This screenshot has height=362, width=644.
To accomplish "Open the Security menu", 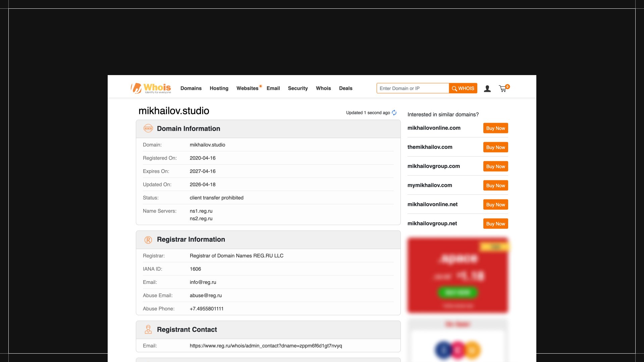I will click(298, 88).
